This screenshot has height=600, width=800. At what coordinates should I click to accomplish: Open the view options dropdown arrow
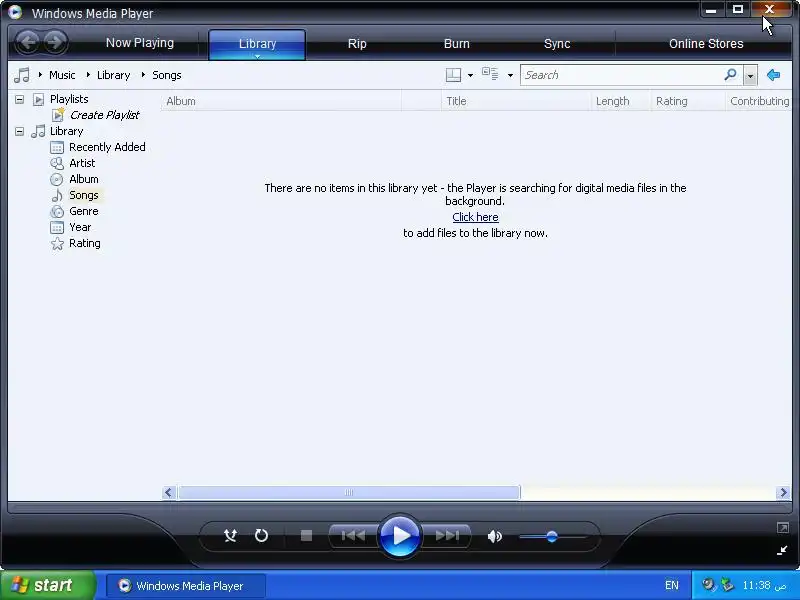click(x=510, y=76)
